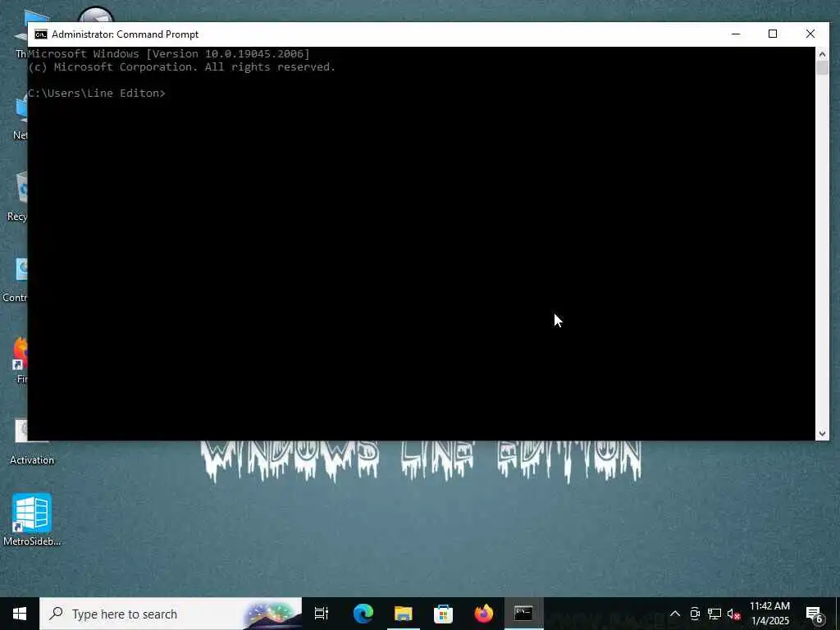Close the Command Prompt window

810,34
